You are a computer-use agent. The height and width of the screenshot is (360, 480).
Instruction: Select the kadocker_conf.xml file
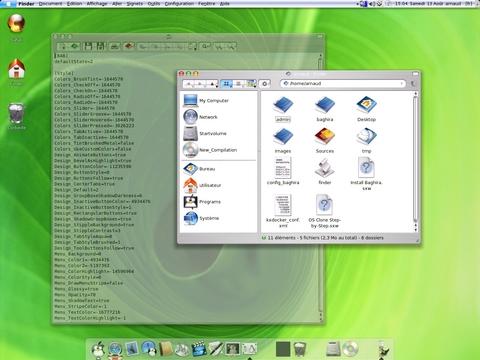(283, 212)
